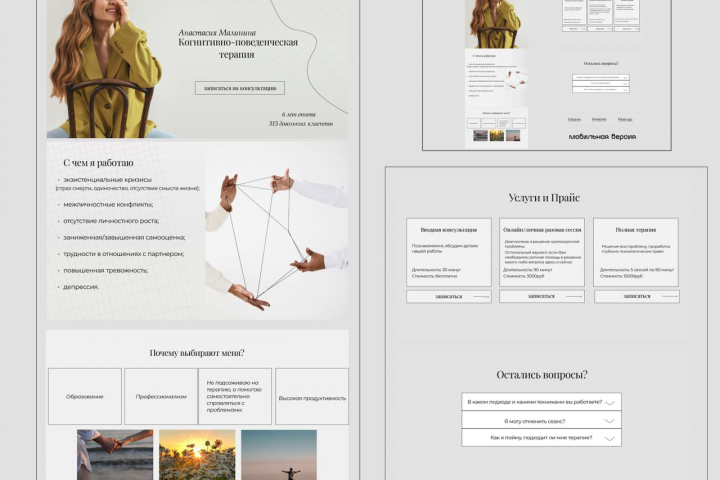The width and height of the screenshot is (720, 480).
Task: Click the text "6 лет опыта"
Action: 298,114
